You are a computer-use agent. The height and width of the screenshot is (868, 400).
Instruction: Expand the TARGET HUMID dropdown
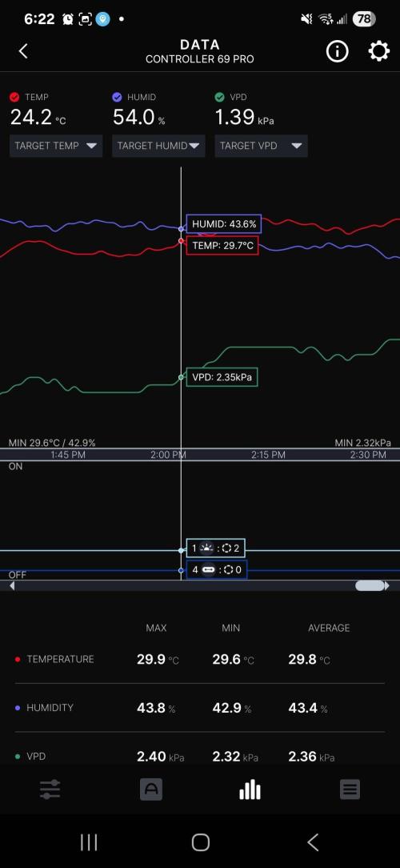(158, 147)
